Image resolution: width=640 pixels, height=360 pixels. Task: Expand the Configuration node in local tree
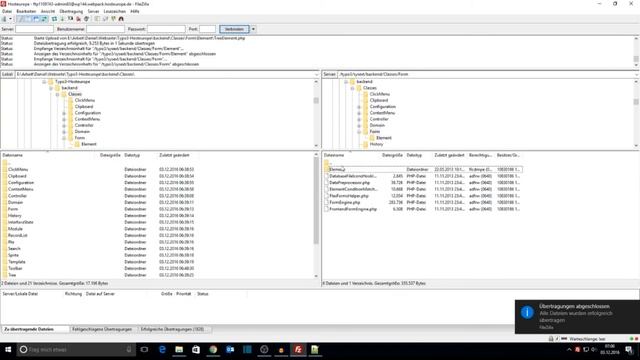pos(64,113)
